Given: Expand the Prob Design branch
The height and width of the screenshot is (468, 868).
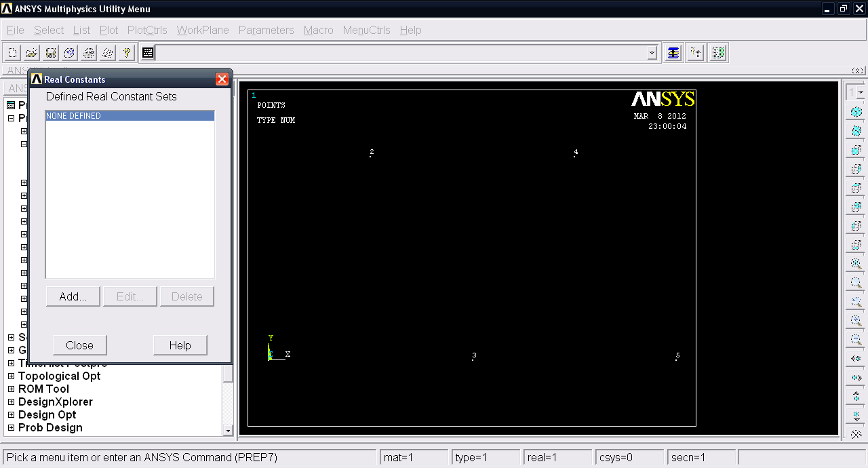Looking at the screenshot, I should click(x=10, y=427).
